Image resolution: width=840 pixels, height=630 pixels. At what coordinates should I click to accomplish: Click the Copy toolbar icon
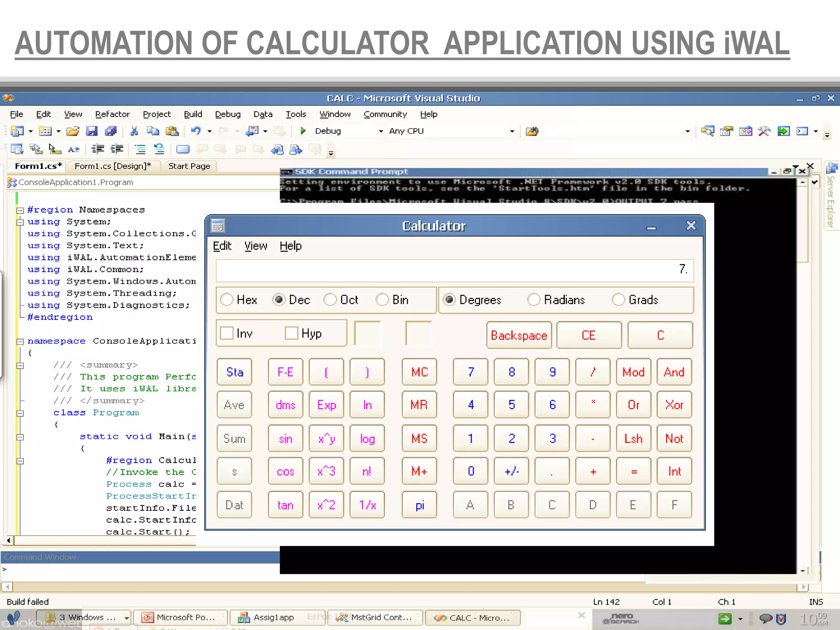(x=153, y=131)
